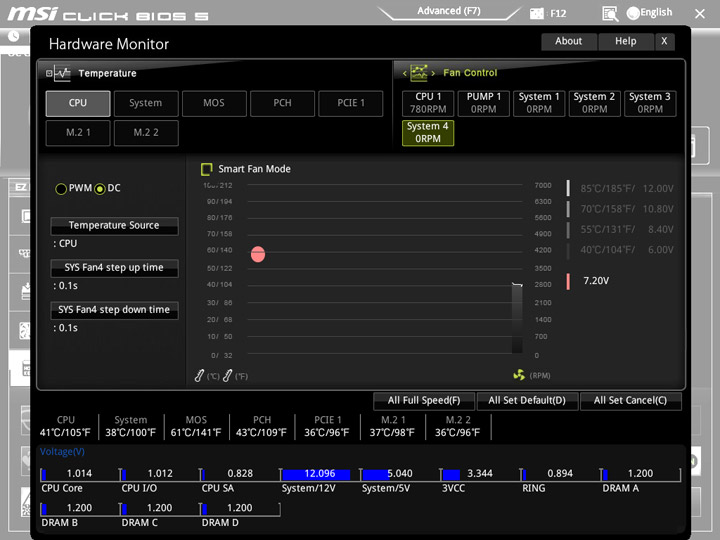Choose the System 1 fan
The image size is (720, 540).
pyautogui.click(x=539, y=103)
